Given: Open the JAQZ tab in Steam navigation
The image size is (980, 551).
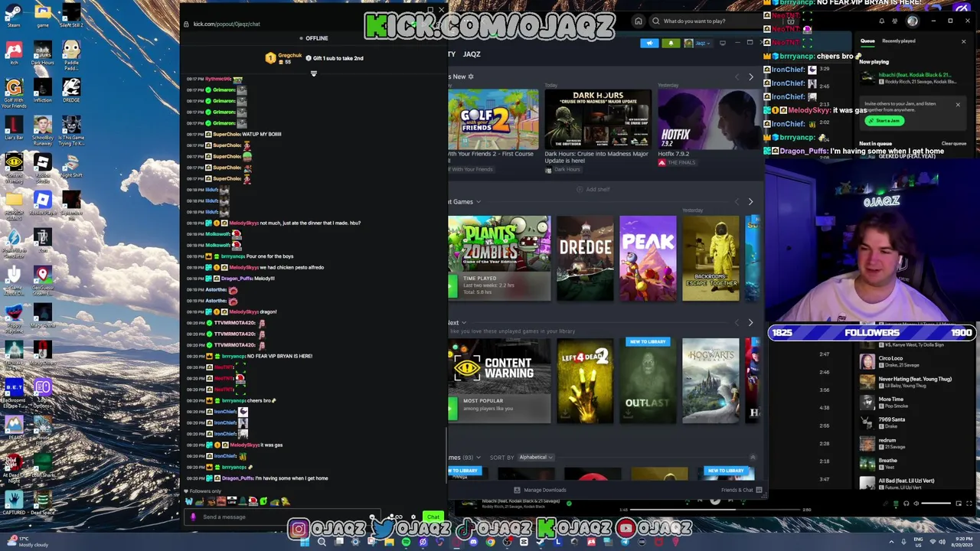Looking at the screenshot, I should click(x=472, y=54).
